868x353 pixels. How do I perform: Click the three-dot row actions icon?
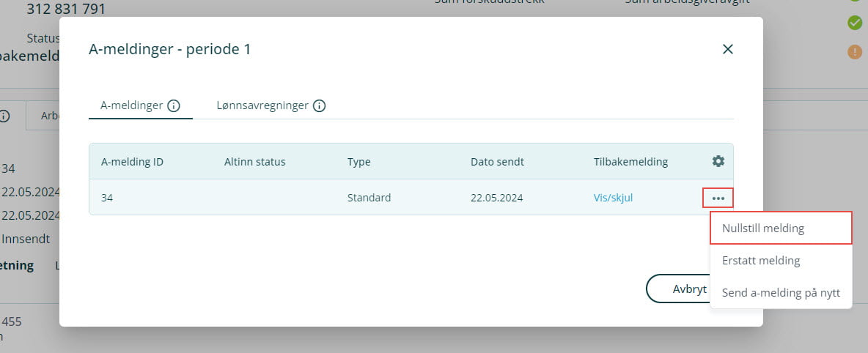click(x=718, y=198)
